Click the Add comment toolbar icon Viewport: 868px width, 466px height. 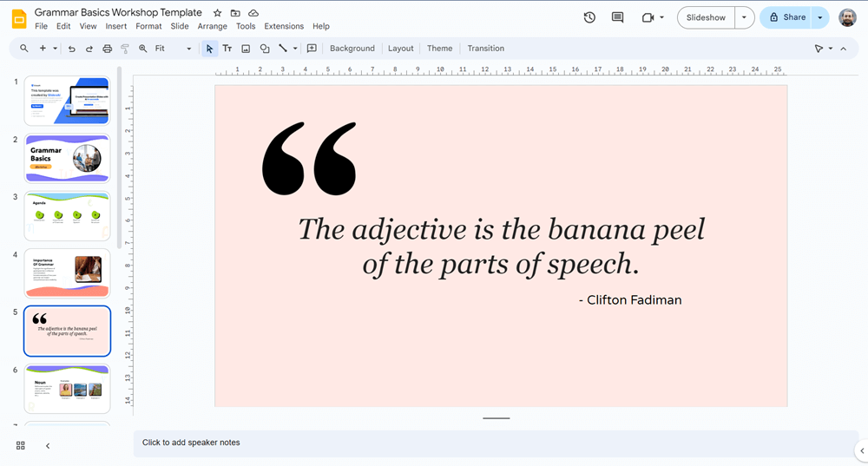[x=312, y=49]
